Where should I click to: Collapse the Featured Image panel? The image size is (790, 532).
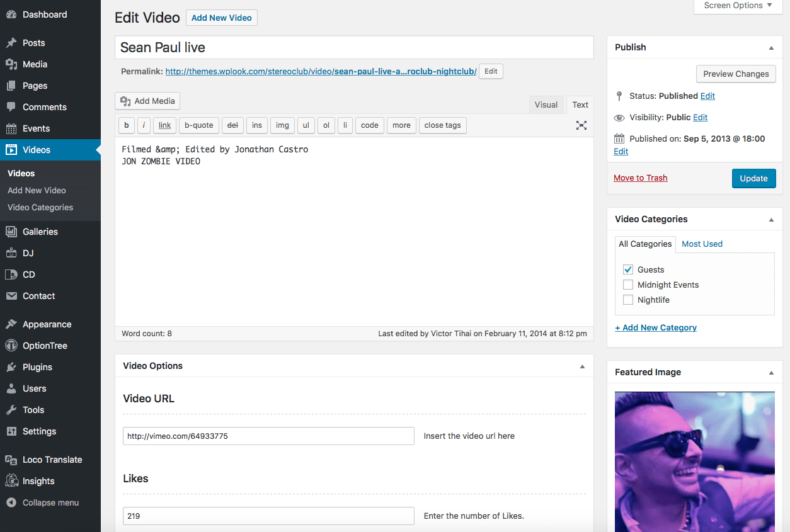pyautogui.click(x=771, y=373)
